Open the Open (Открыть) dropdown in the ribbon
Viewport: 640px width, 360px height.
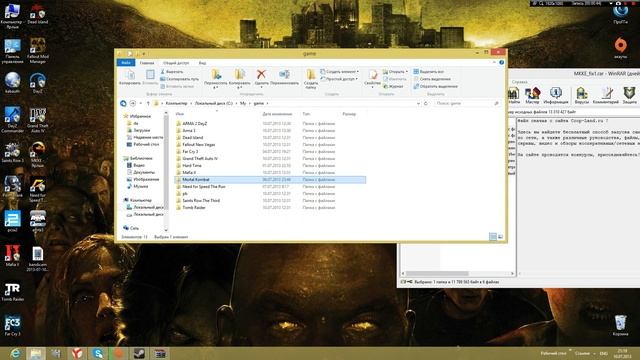[x=395, y=72]
